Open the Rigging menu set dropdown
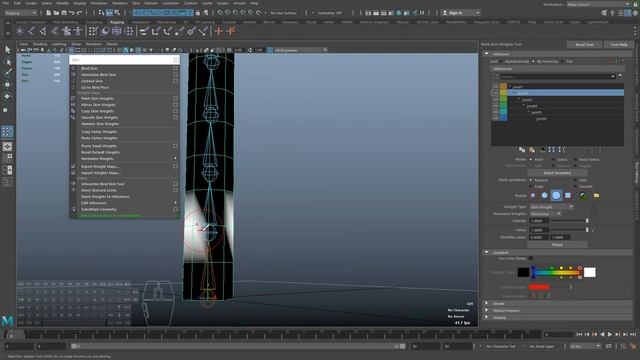Screen dimensions: 640x360 (20, 13)
